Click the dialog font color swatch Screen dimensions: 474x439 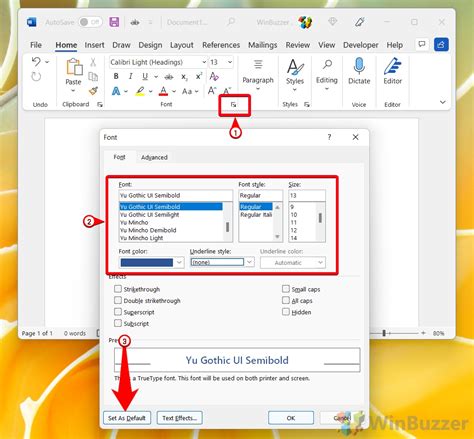(x=147, y=263)
